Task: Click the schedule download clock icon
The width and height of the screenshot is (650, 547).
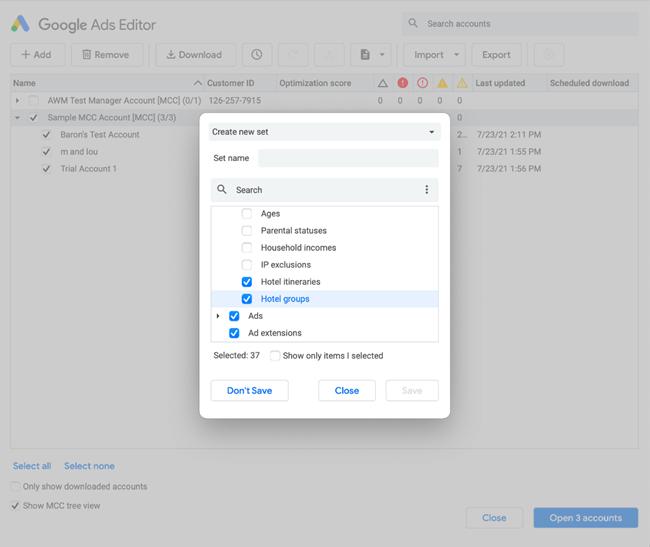Action: pos(257,55)
